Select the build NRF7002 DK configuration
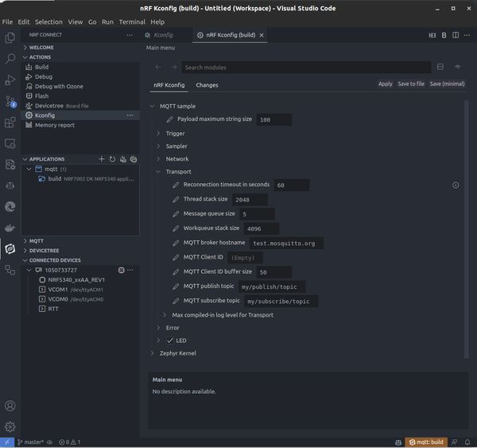The width and height of the screenshot is (477, 448). click(x=86, y=179)
